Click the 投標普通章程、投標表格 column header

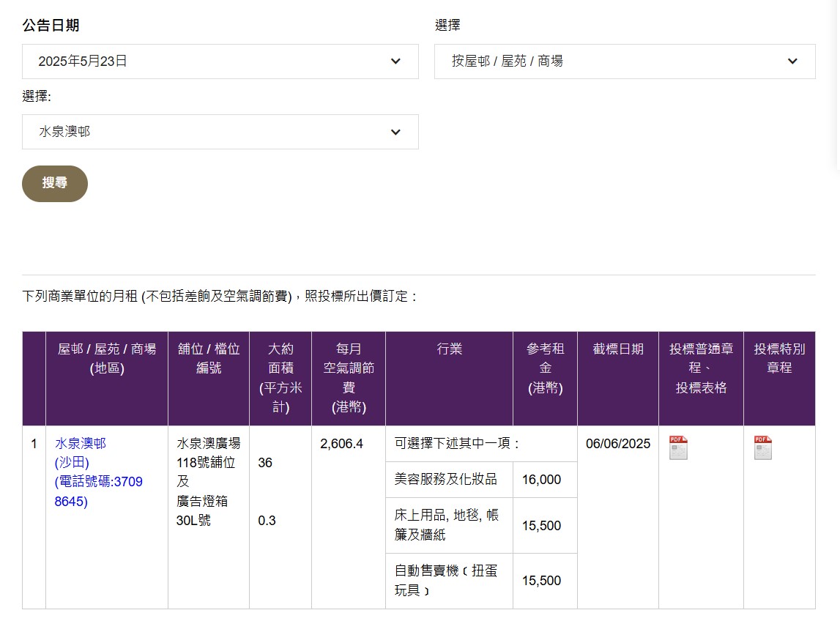pyautogui.click(x=701, y=378)
